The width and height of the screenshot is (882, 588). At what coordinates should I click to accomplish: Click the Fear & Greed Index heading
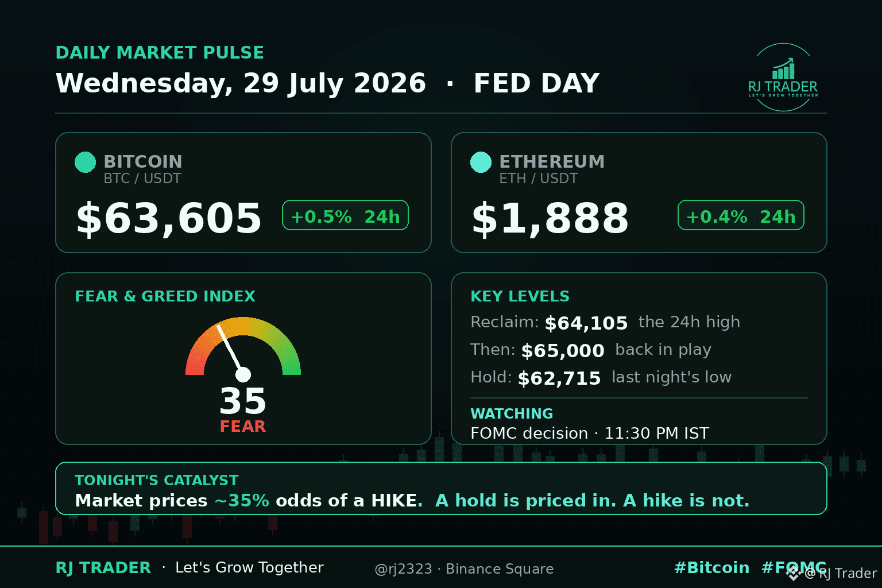pyautogui.click(x=165, y=296)
